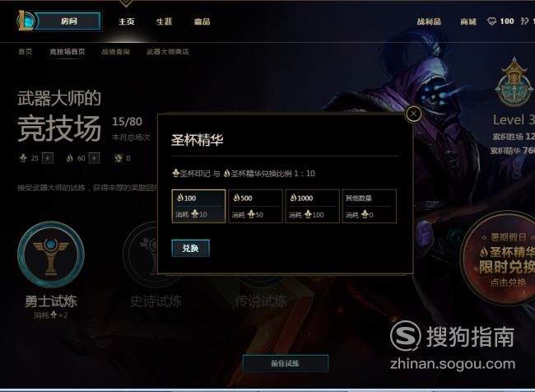Open the 房间 room button
This screenshot has width=535, height=392.
tap(68, 21)
